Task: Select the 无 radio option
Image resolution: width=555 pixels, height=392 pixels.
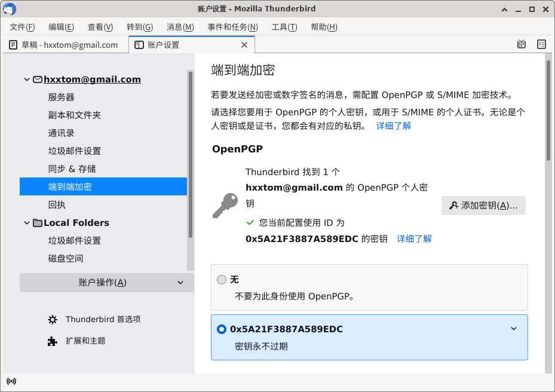Action: [x=222, y=280]
